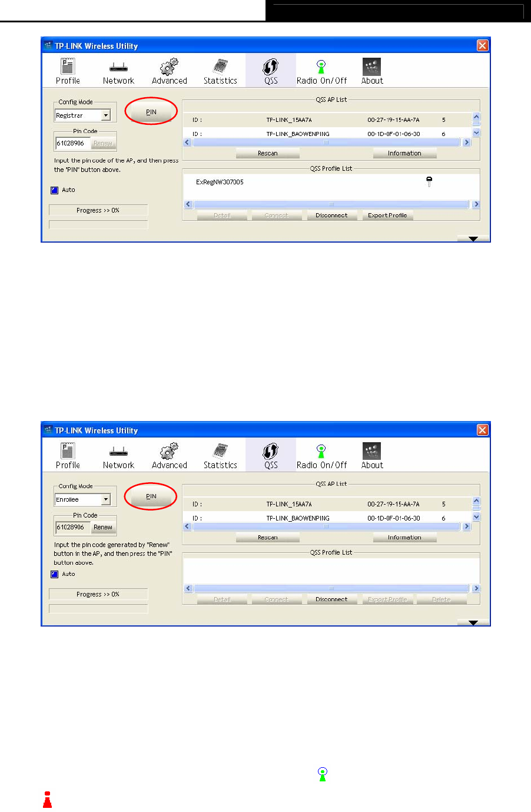Open Profile icon in the Enrollee window
Screen dimensions: 531x812
(68, 451)
